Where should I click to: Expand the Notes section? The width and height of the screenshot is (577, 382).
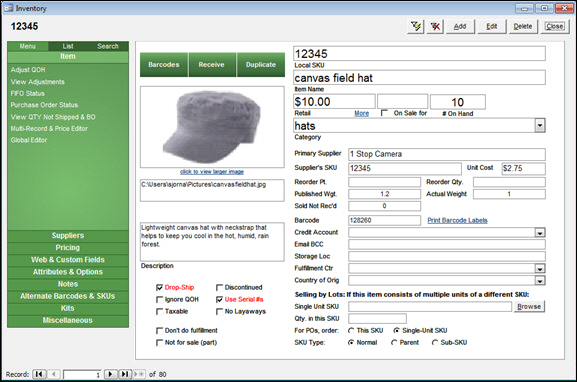tap(68, 284)
